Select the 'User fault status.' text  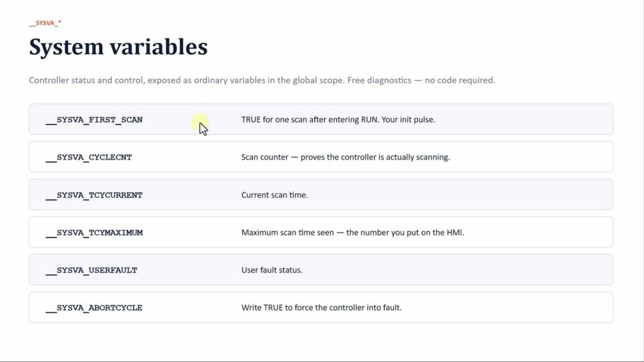[x=272, y=270]
